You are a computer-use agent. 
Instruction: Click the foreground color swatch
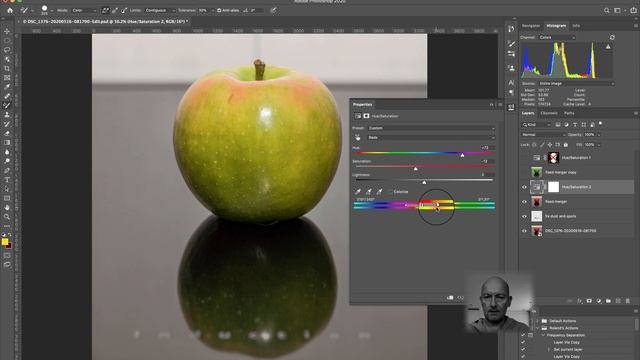click(x=4, y=242)
